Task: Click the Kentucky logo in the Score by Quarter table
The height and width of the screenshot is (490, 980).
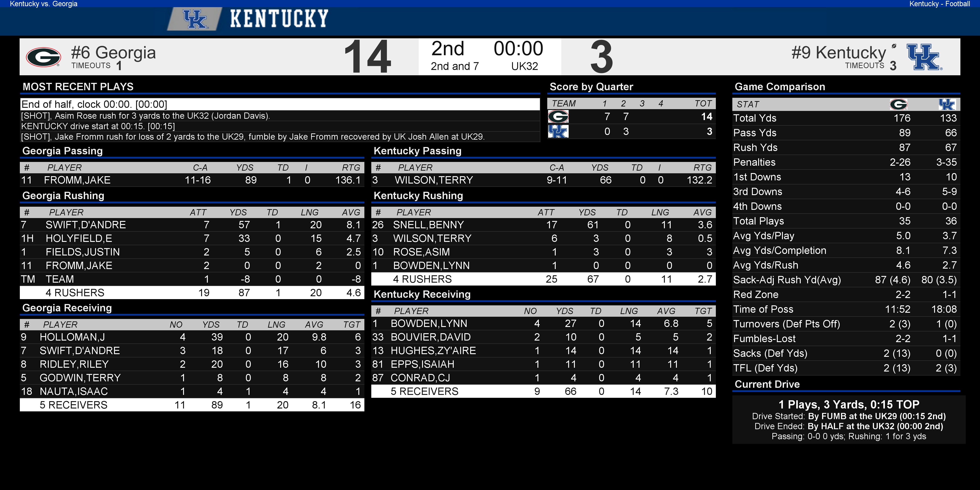Action: click(558, 132)
